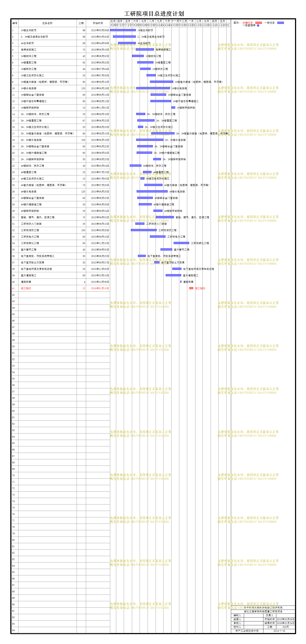Click task name cell 4#主体封顶

point(47,43)
